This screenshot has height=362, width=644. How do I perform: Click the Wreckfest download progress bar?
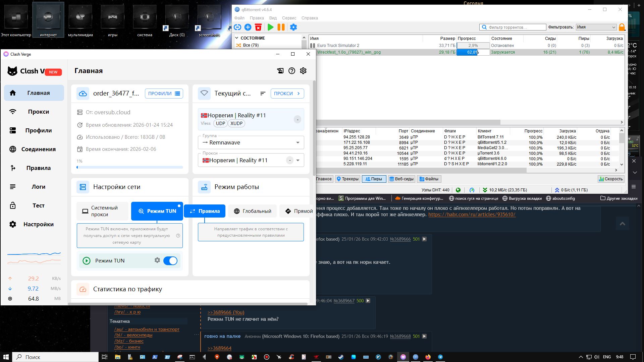point(473,52)
